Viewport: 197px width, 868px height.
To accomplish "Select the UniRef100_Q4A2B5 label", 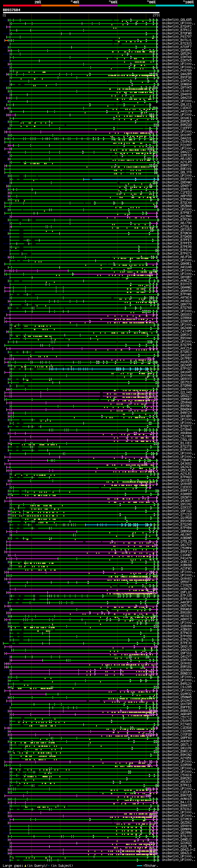I will click(177, 74).
